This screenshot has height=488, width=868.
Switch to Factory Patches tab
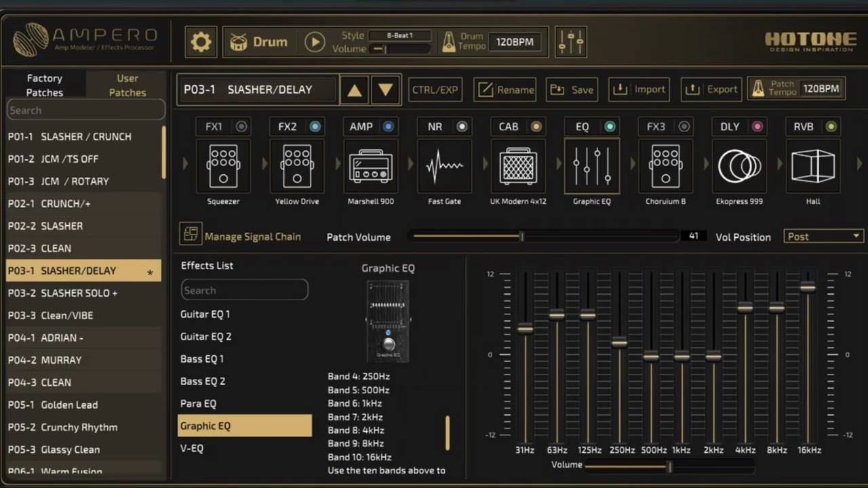(44, 85)
